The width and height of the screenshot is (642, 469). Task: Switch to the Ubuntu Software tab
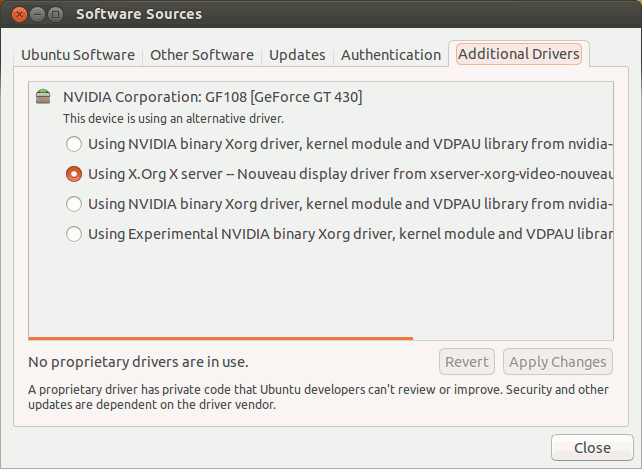(x=80, y=55)
